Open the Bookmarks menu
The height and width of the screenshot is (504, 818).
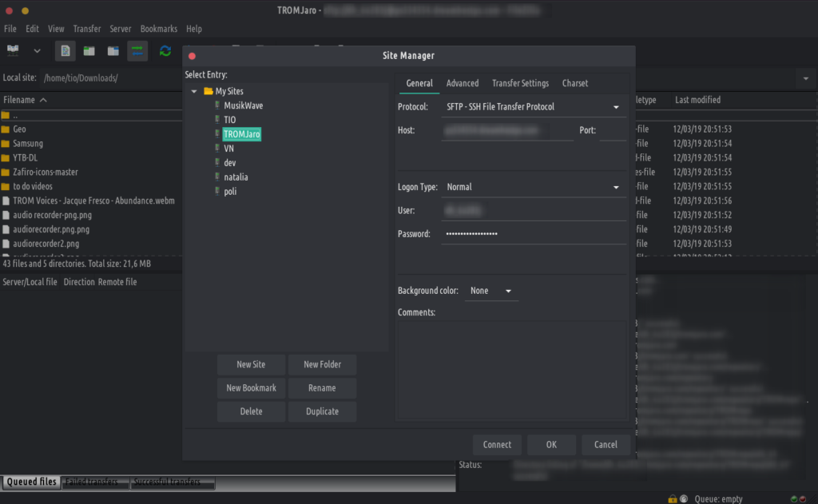tap(158, 29)
